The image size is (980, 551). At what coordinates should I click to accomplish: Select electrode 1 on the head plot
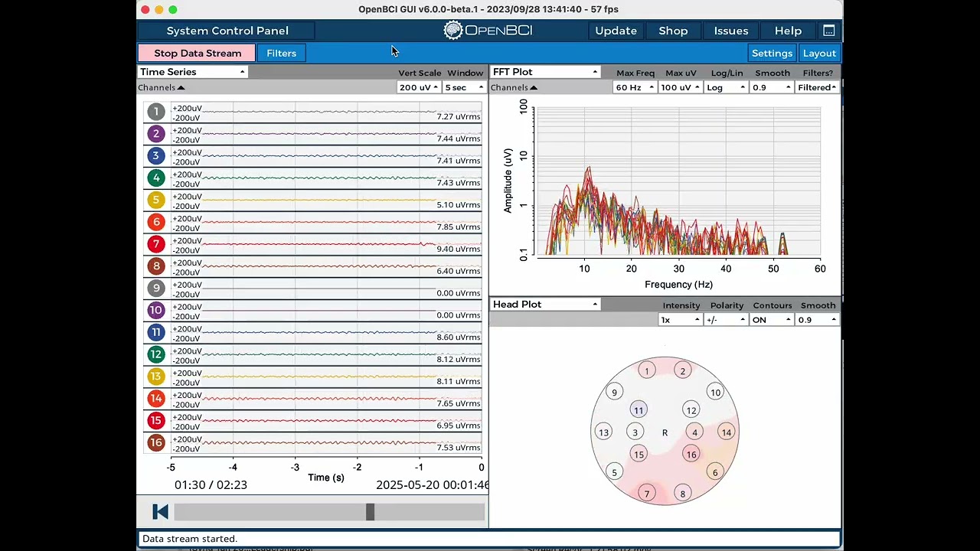click(x=647, y=371)
